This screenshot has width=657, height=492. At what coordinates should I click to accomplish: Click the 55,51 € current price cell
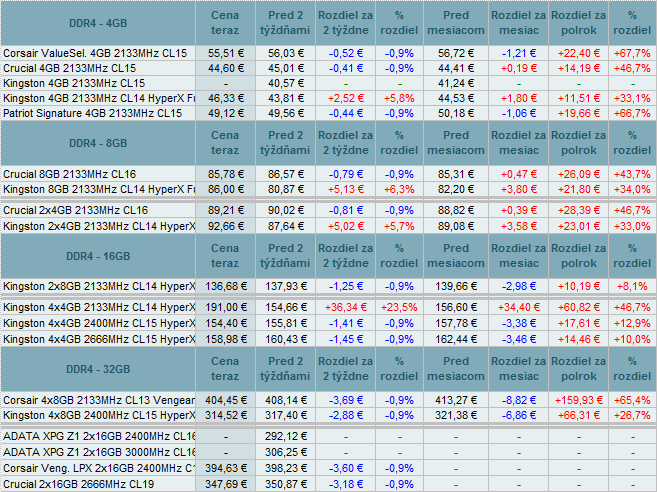click(225, 53)
